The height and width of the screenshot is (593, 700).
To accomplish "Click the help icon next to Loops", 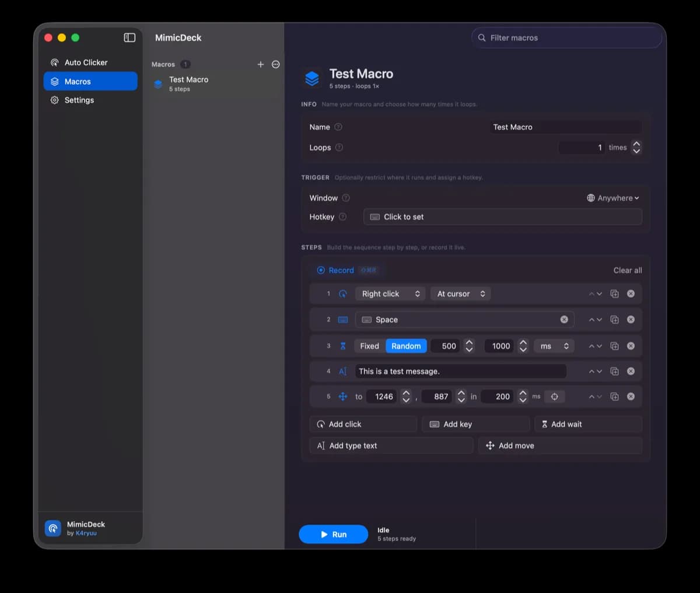I will tap(339, 147).
